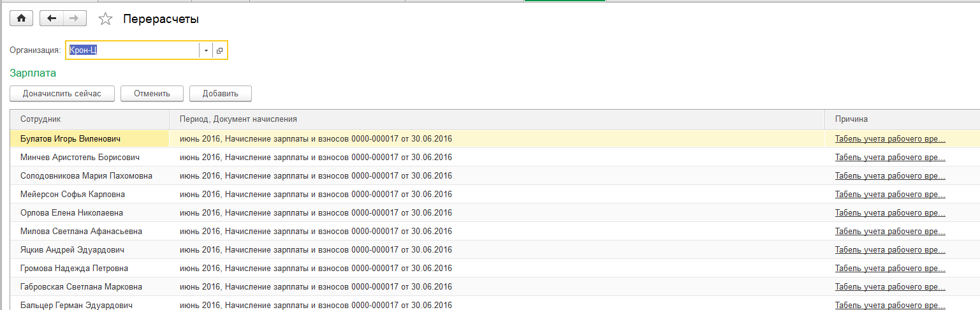Sort by the Сотрудник column header
The image size is (980, 310).
[89, 119]
